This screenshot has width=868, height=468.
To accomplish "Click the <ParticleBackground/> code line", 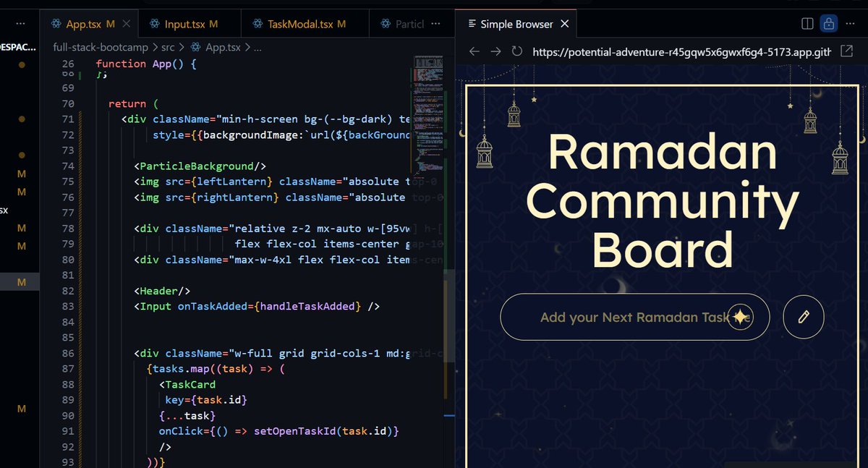I will tap(200, 166).
